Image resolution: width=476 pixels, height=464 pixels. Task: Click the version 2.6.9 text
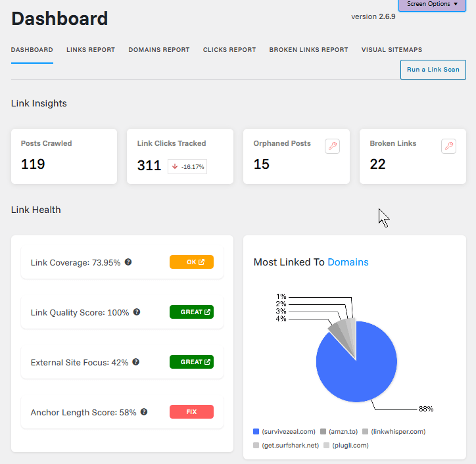[x=373, y=16]
